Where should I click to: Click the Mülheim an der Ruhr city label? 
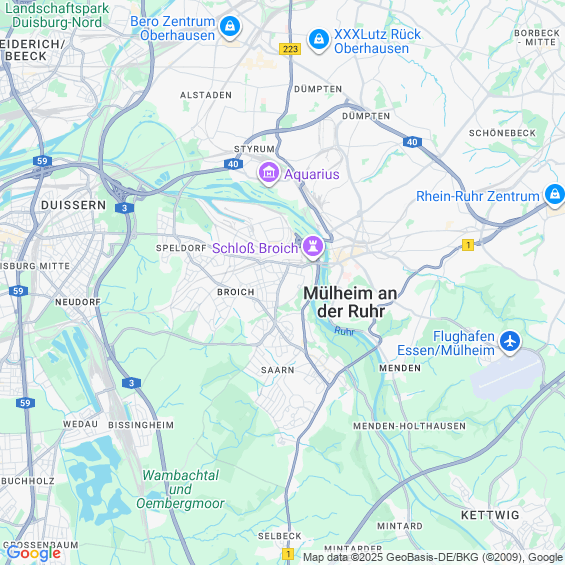[x=350, y=302]
